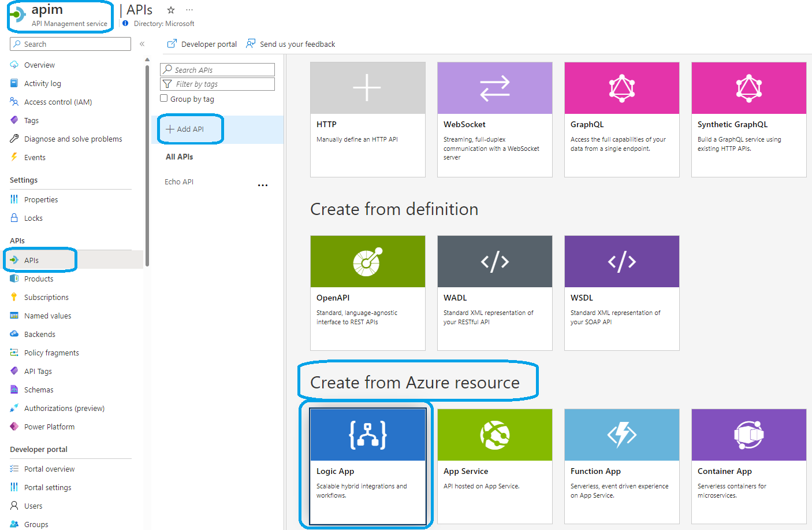Click the Authorizations (preview) icon
The height and width of the screenshot is (530, 812).
[14, 408]
